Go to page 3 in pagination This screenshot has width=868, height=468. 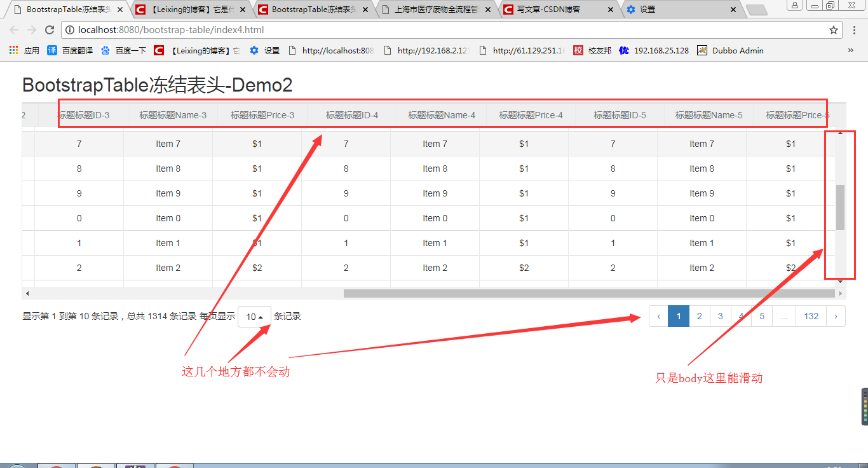tap(720, 316)
